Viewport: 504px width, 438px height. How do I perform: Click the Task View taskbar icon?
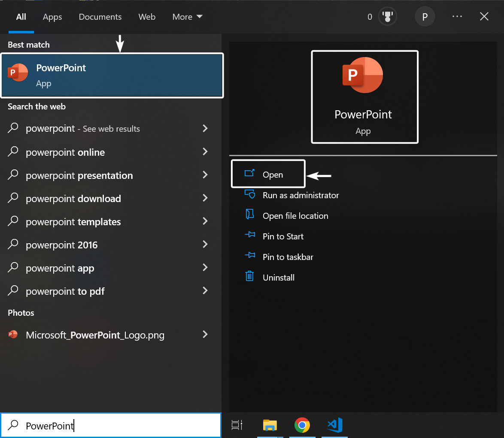click(x=237, y=425)
